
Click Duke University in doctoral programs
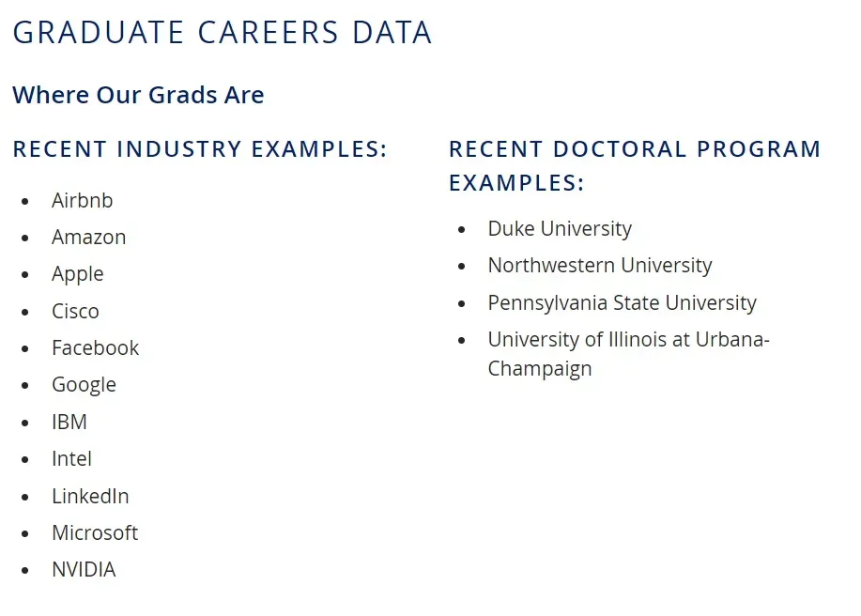[x=560, y=229]
